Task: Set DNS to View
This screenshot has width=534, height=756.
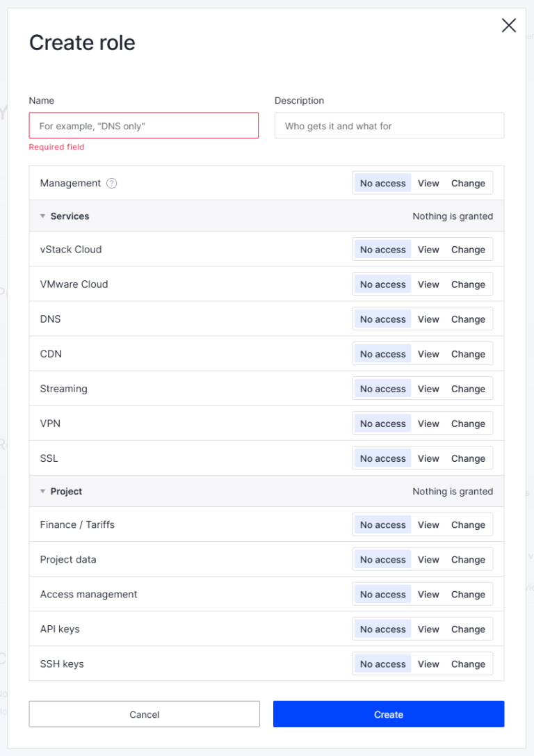Action: click(x=428, y=319)
